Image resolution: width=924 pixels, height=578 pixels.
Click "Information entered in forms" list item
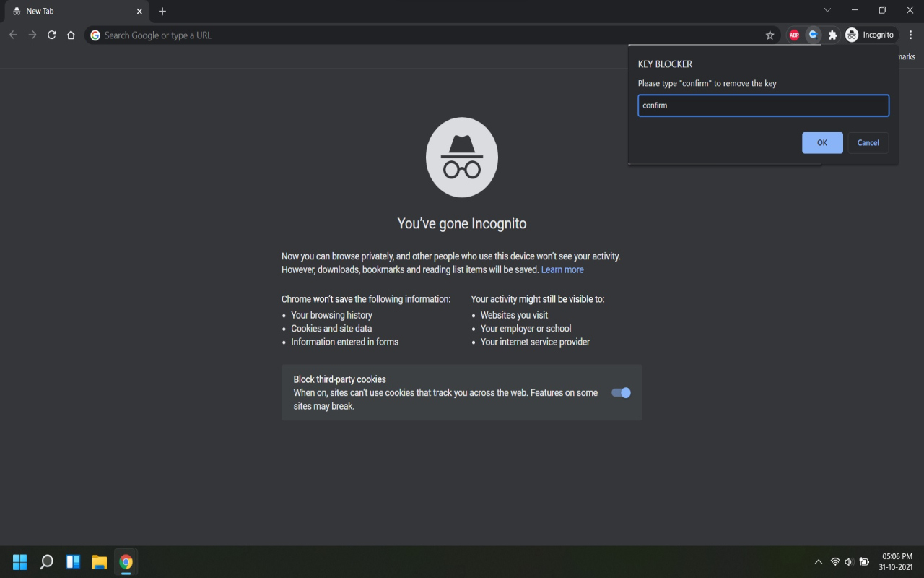(344, 342)
